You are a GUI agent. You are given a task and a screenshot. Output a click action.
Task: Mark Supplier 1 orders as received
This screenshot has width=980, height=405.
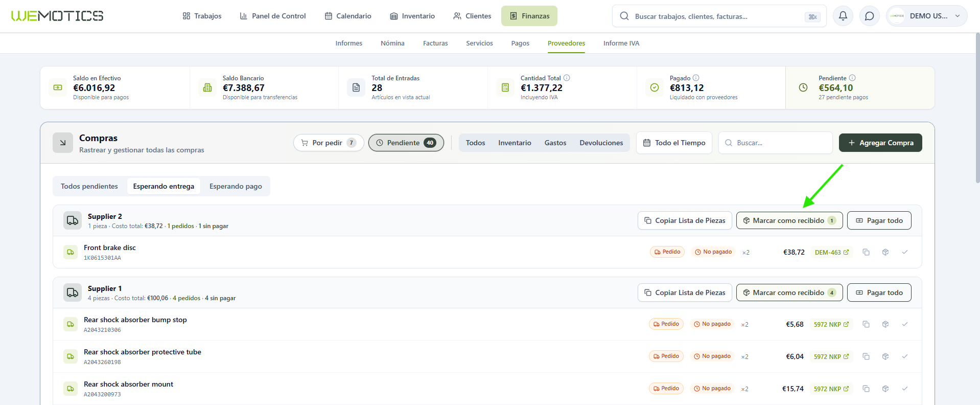click(789, 292)
